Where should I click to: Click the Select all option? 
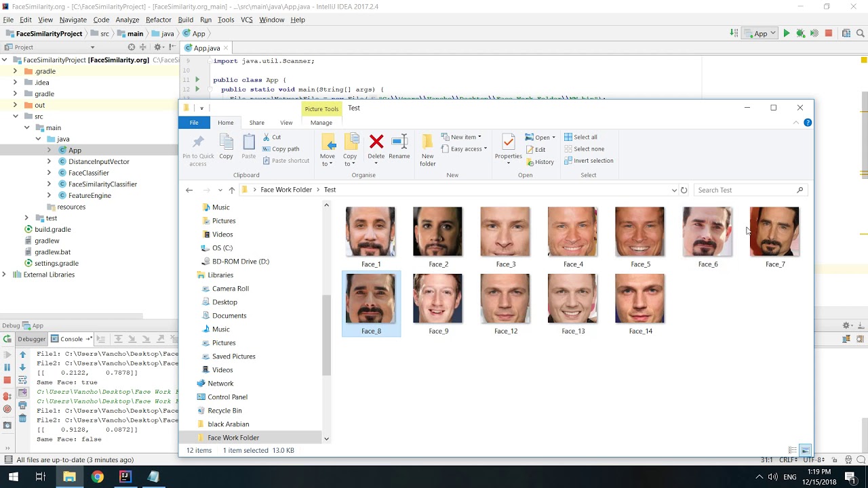point(580,137)
